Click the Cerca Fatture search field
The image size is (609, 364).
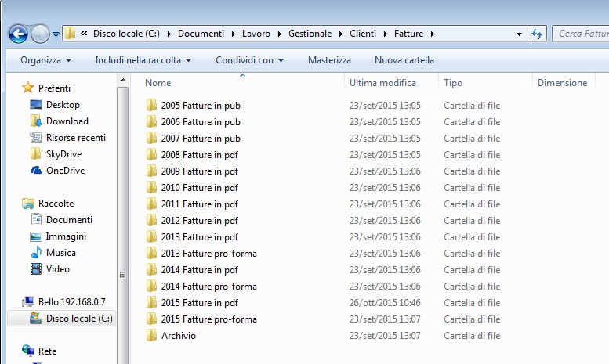coord(581,34)
